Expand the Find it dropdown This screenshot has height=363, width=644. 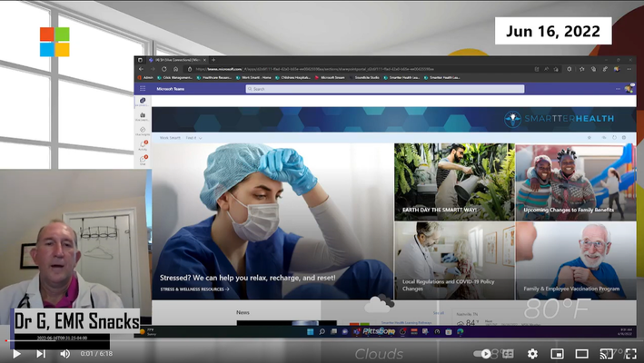click(x=193, y=138)
